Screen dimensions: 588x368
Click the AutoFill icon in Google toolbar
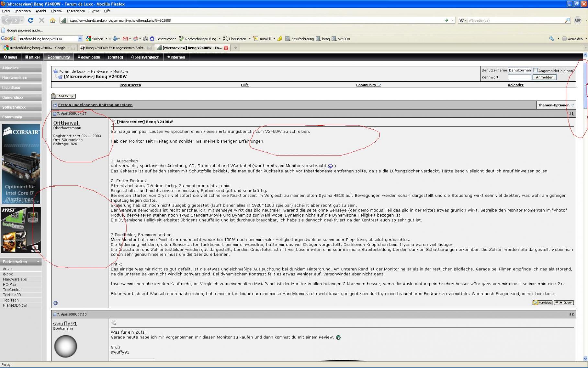pyautogui.click(x=256, y=39)
